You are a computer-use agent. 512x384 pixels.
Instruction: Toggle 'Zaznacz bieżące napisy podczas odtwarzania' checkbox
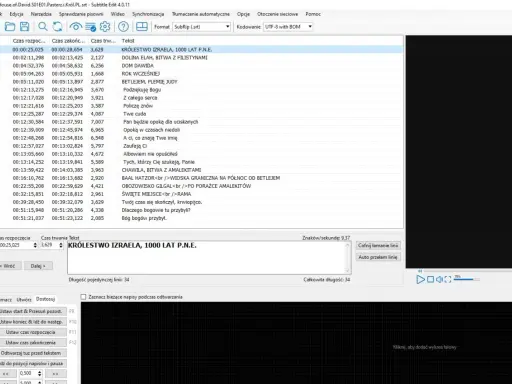point(83,297)
